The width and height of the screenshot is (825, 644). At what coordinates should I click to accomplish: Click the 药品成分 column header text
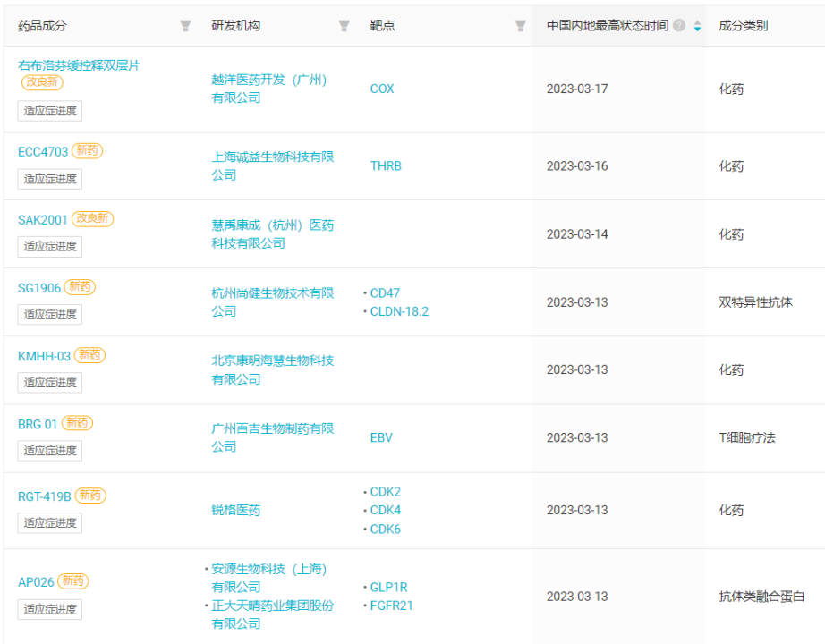coord(42,26)
